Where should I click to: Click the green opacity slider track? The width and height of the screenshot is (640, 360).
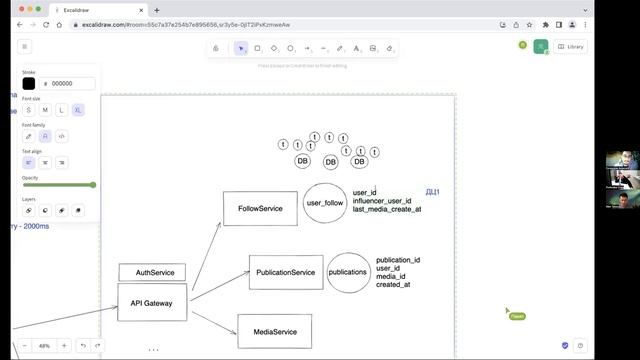[59, 185]
